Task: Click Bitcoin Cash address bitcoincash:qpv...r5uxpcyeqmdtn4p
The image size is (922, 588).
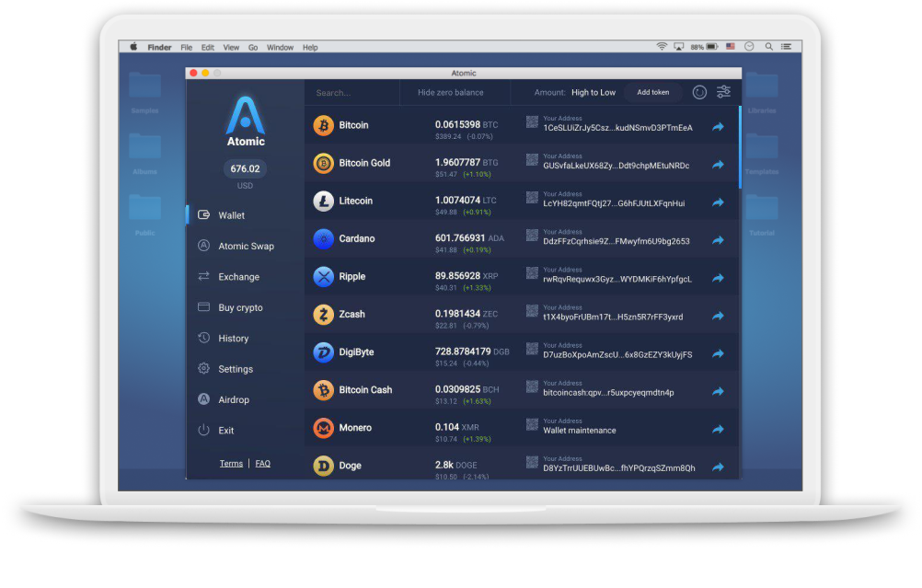Action: click(608, 393)
